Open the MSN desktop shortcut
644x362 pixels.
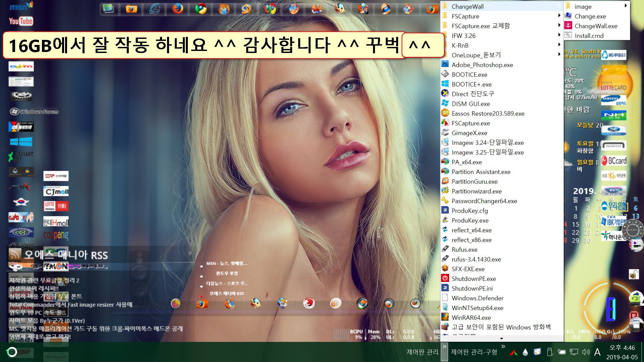tap(21, 6)
